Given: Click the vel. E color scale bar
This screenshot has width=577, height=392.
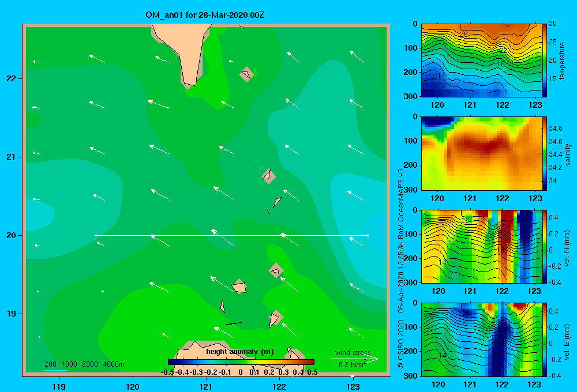Looking at the screenshot, I should (545, 340).
